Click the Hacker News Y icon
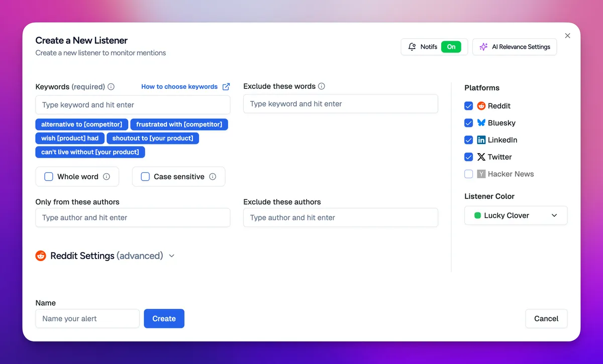 click(481, 174)
